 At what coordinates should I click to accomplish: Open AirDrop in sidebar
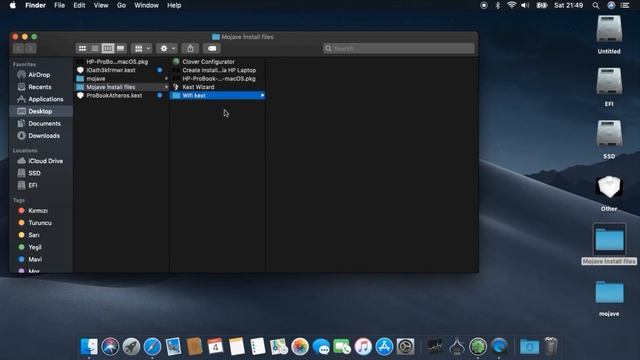click(x=39, y=75)
